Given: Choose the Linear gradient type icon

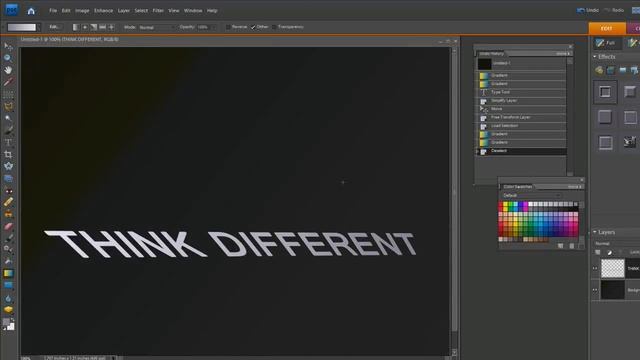Looking at the screenshot, I should (76, 27).
